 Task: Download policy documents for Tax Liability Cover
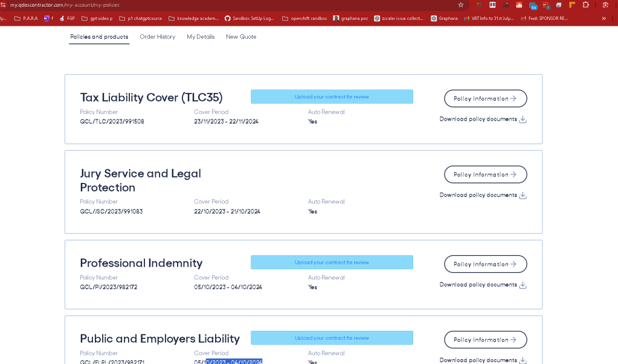[483, 119]
